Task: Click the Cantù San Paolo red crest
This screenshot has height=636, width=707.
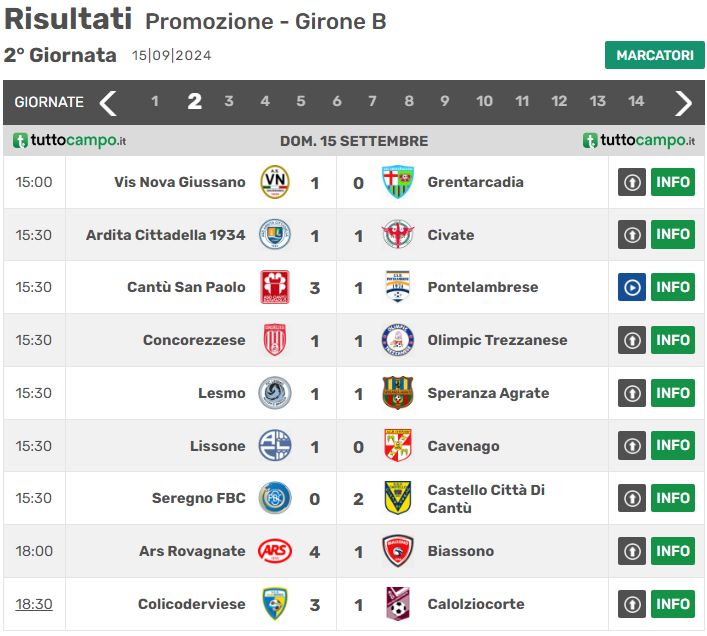Action: pos(275,287)
